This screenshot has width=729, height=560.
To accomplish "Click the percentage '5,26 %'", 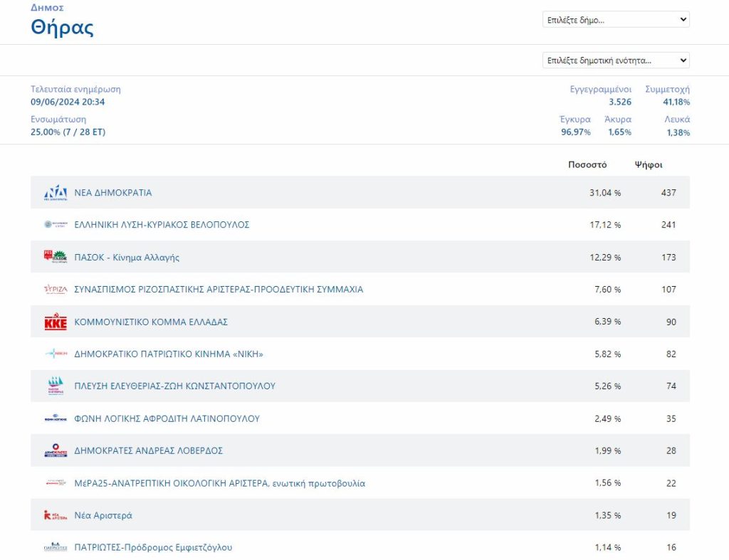I will 608,386.
